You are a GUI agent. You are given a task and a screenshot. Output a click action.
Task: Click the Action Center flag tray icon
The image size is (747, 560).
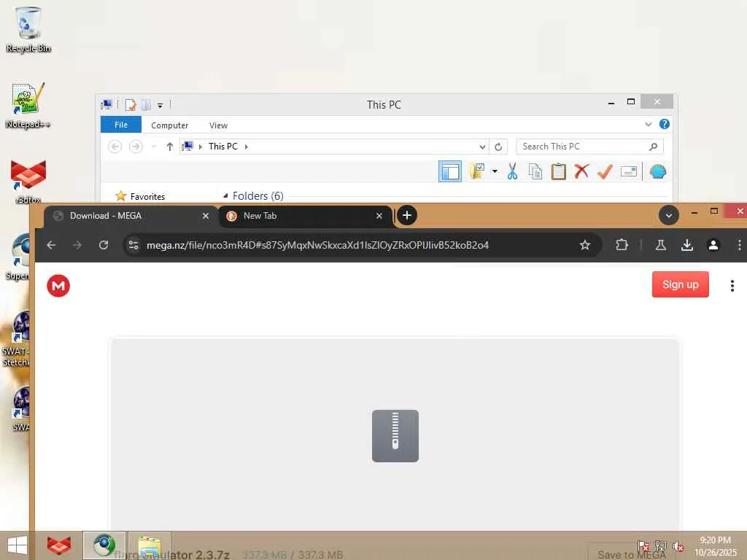coord(643,546)
